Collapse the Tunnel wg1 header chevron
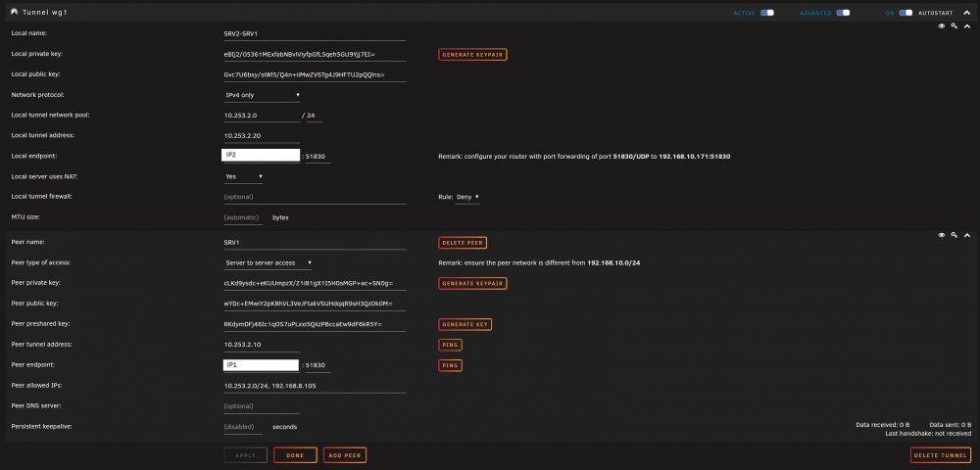The image size is (980, 470). (x=967, y=13)
